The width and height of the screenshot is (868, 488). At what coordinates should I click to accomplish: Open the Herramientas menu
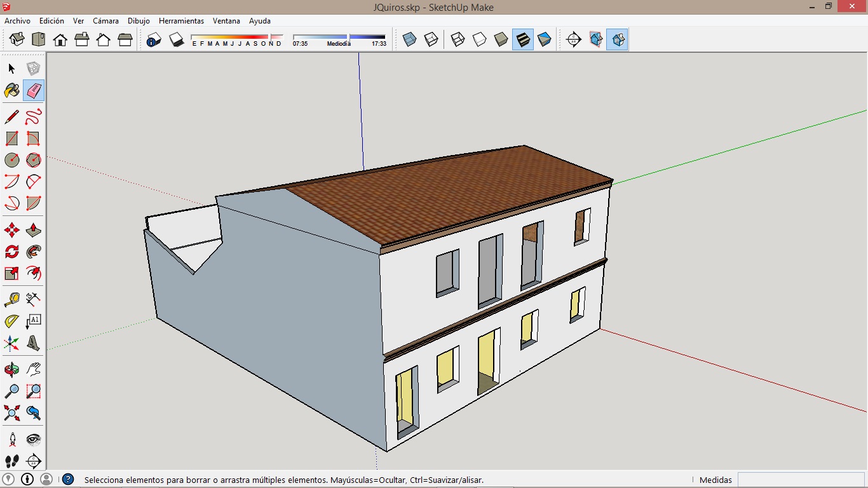(181, 21)
